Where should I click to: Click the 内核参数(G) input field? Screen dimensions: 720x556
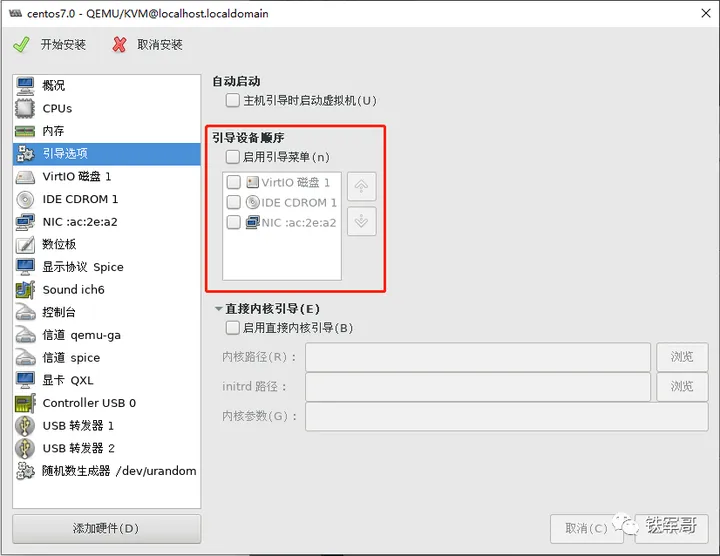[506, 416]
